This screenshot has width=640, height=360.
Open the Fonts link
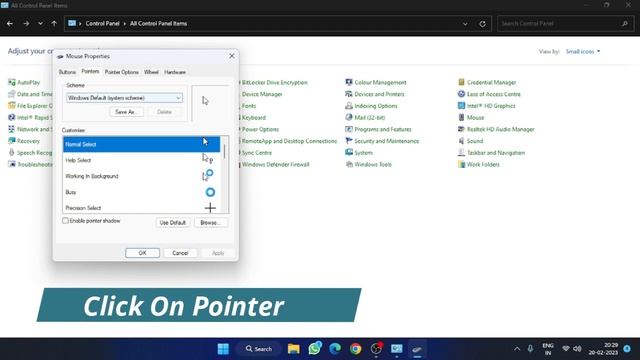[249, 106]
